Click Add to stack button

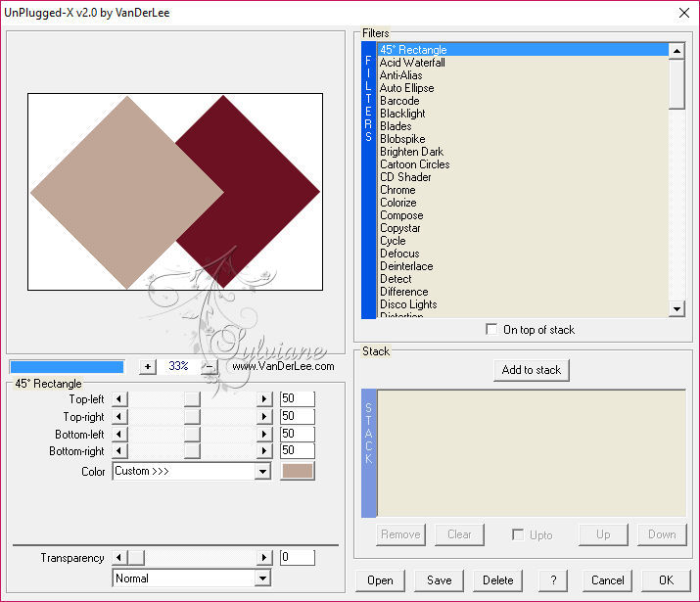(x=532, y=370)
